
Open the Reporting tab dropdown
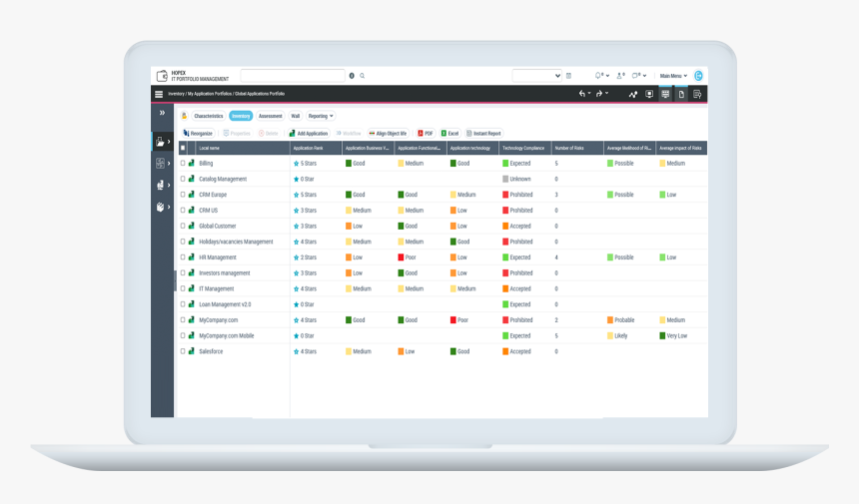pyautogui.click(x=321, y=116)
